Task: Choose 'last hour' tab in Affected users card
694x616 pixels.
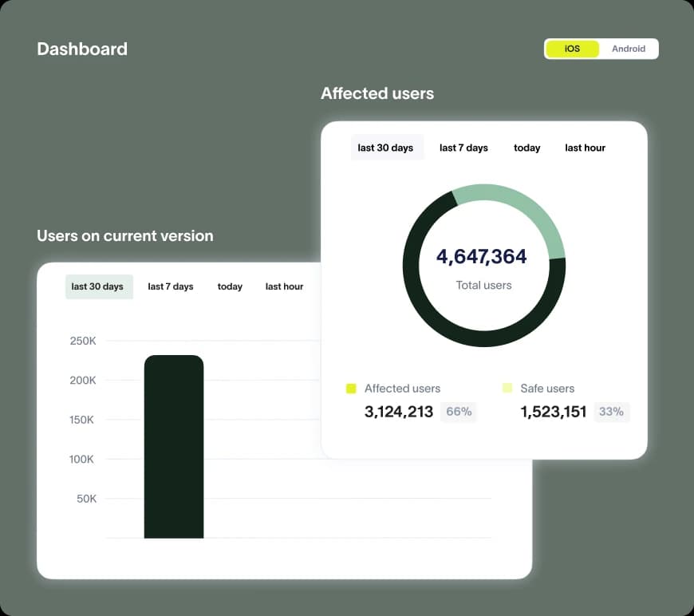Action: tap(585, 148)
